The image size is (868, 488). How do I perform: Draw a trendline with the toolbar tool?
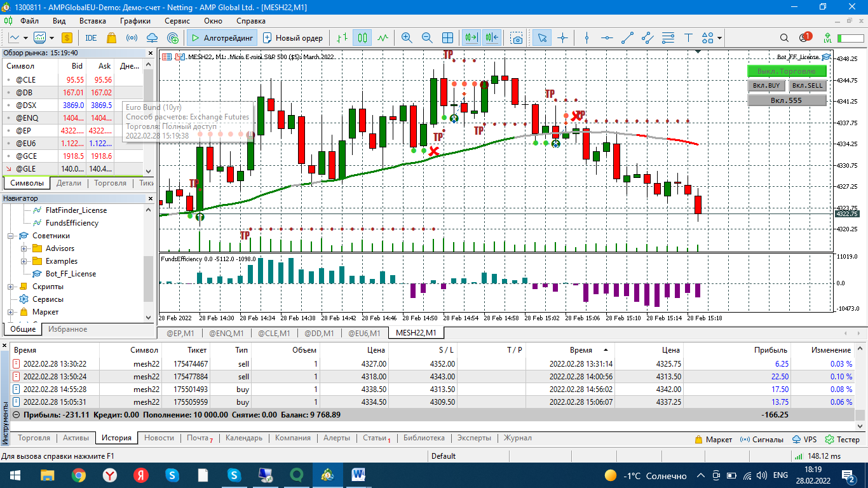(x=627, y=37)
